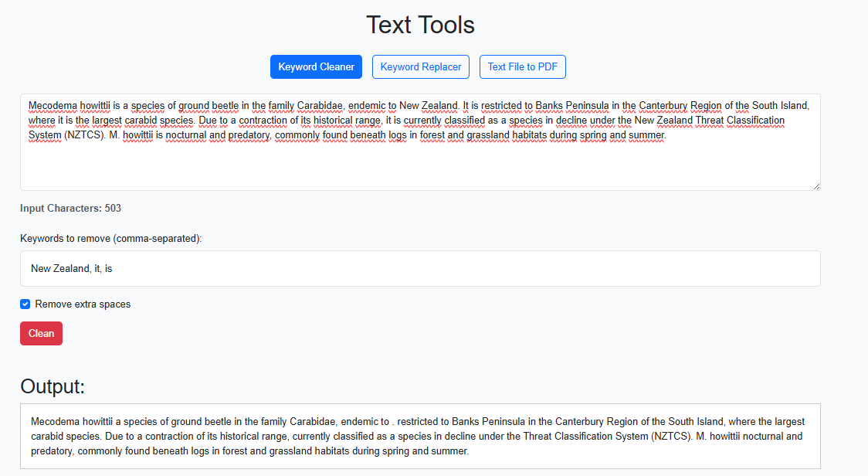The image size is (868, 476).
Task: Toggle the Remove extra spaces checkbox
Action: click(x=25, y=304)
